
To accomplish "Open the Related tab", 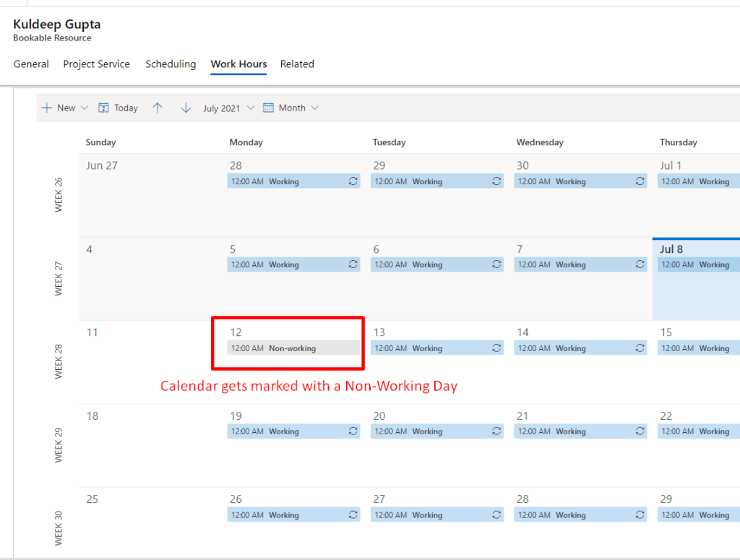I will [297, 64].
